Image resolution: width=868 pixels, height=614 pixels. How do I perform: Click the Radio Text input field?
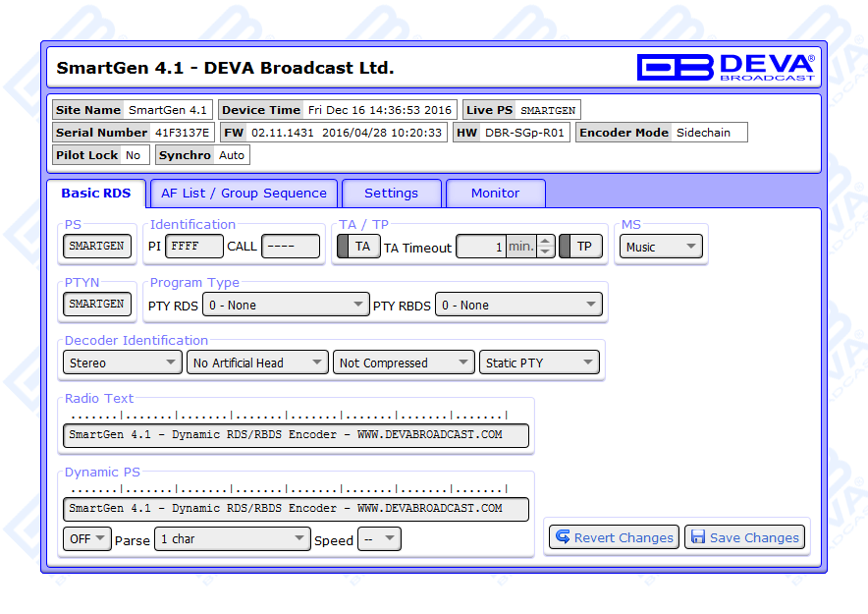coord(296,434)
